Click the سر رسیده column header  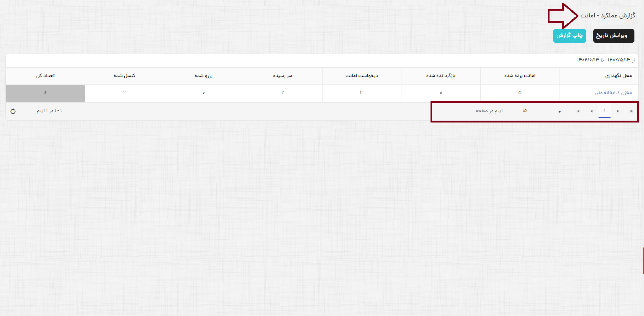pos(282,76)
